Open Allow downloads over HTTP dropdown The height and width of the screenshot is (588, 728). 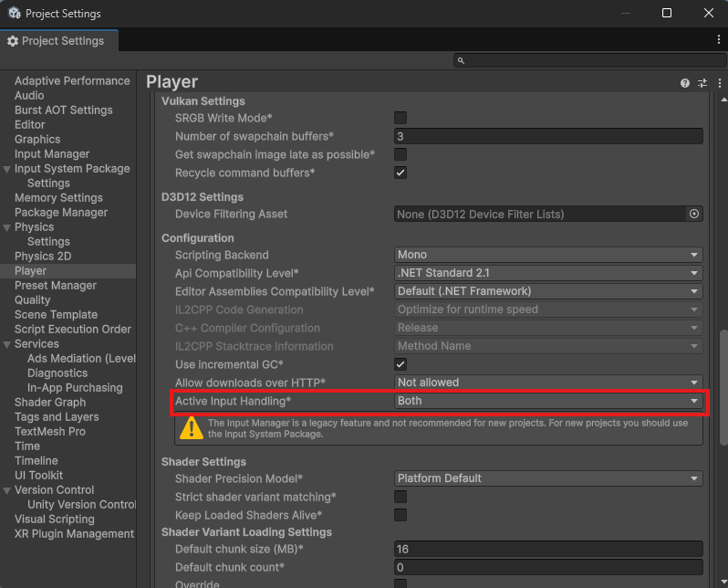pyautogui.click(x=548, y=383)
